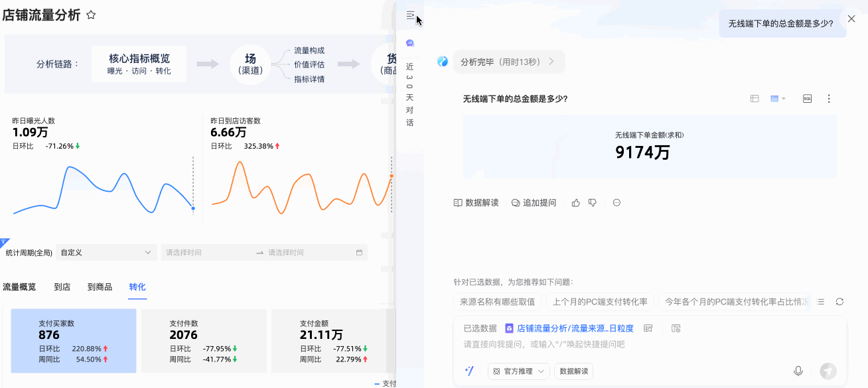Collapse the chat sidebar menu icon
Screen dimensions: 868x388
[x=410, y=15]
